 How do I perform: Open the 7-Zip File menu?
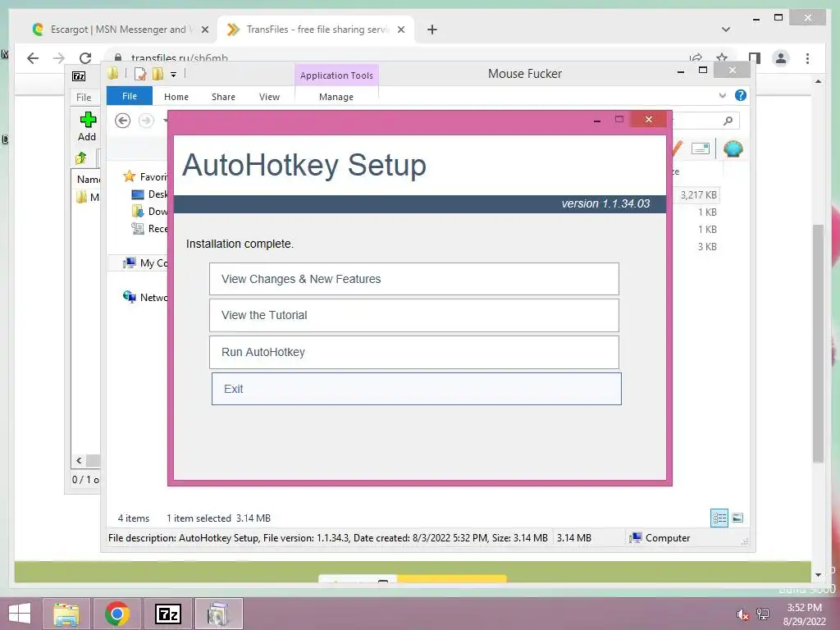84,97
